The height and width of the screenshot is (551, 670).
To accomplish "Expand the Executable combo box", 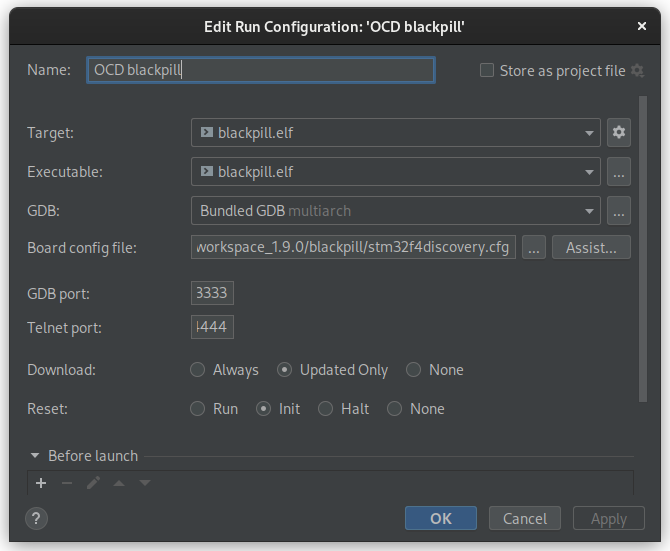I will [589, 172].
